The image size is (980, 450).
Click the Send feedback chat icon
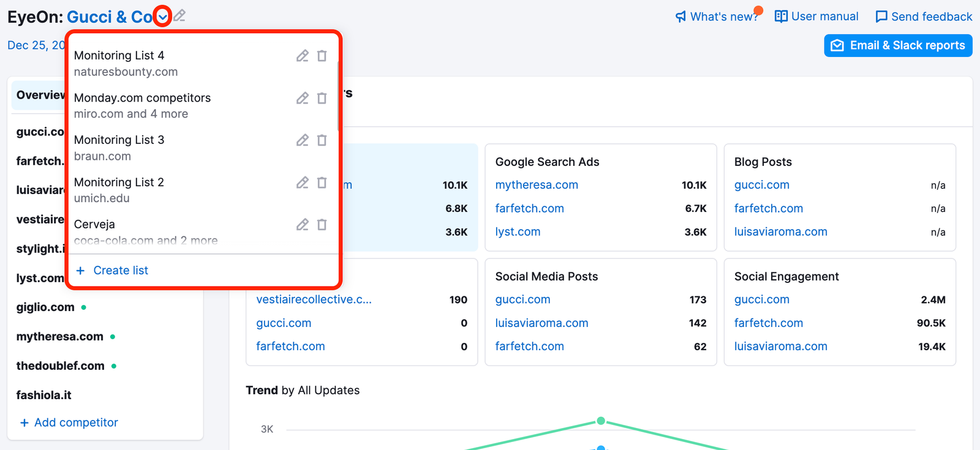click(x=881, y=17)
